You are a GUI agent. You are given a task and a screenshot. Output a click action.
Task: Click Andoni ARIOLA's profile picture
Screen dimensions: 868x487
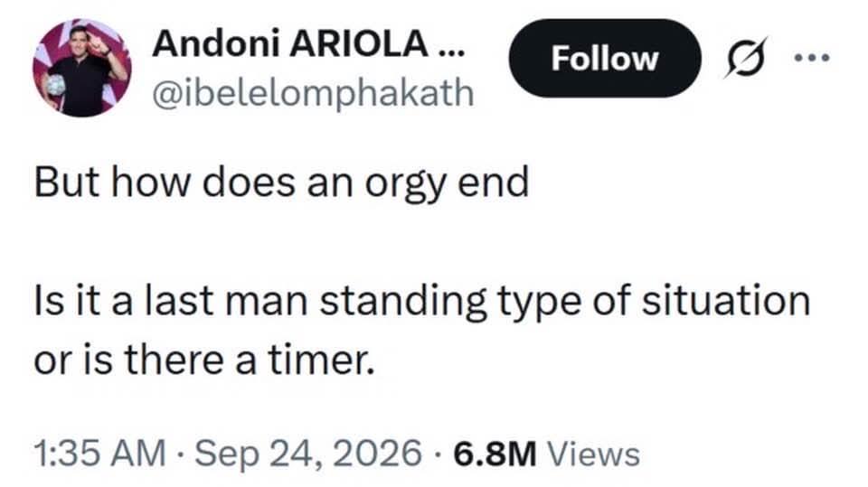[82, 68]
